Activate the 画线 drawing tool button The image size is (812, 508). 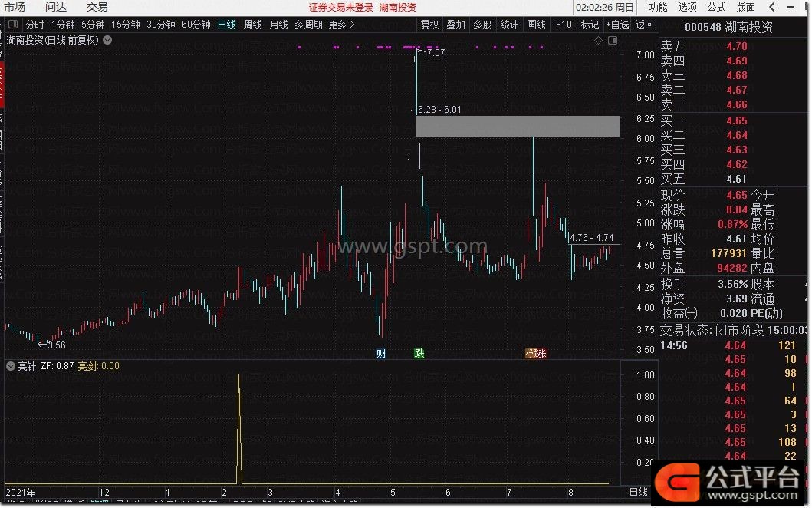click(x=537, y=25)
